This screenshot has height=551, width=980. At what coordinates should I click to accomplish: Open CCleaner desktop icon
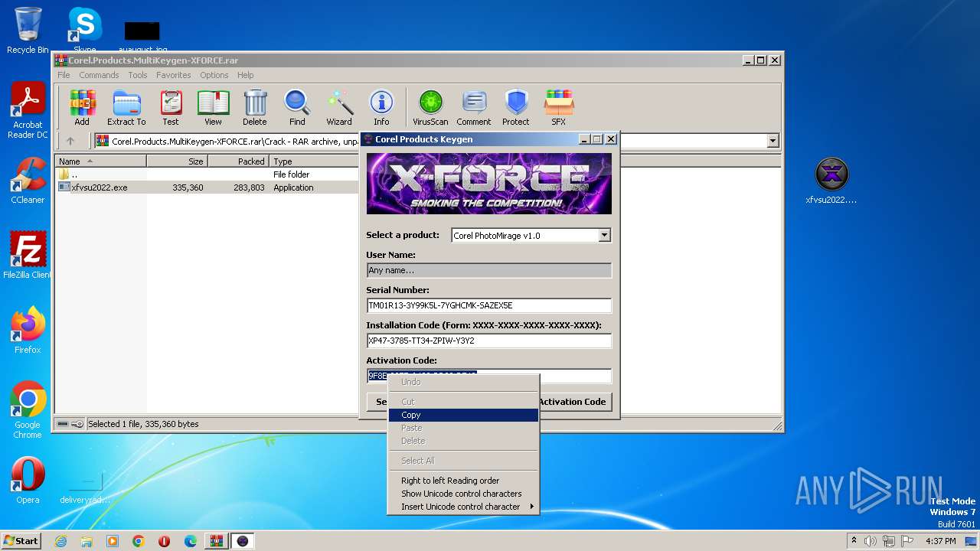[28, 181]
